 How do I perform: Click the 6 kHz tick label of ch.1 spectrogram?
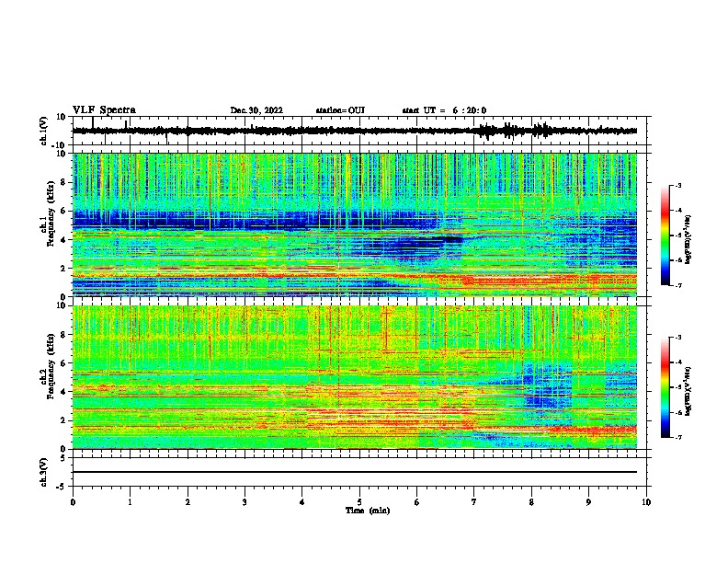pyautogui.click(x=64, y=211)
